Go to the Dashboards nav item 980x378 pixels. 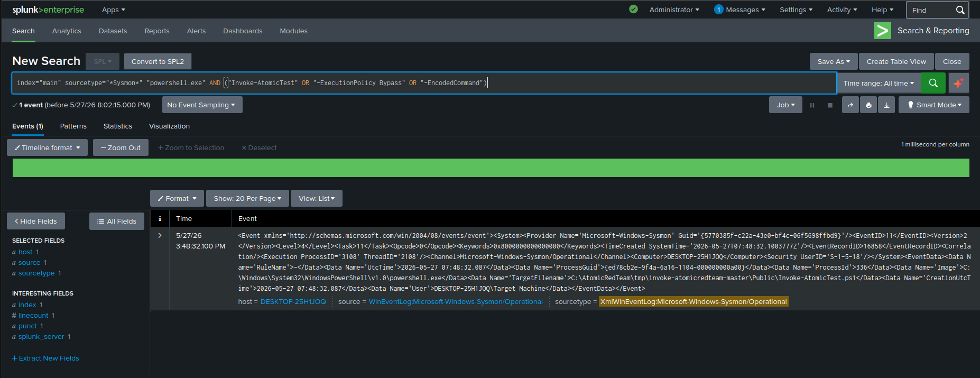[243, 31]
